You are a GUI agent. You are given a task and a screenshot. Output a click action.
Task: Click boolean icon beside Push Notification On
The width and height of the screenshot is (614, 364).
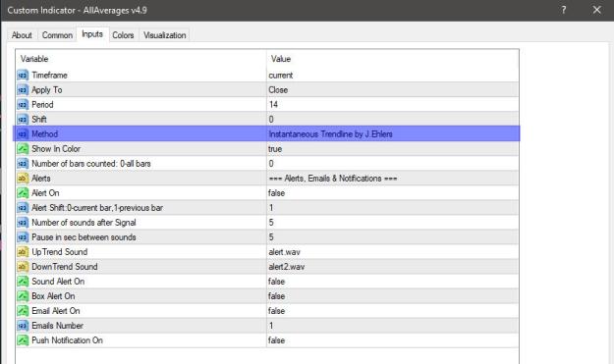[x=23, y=340]
